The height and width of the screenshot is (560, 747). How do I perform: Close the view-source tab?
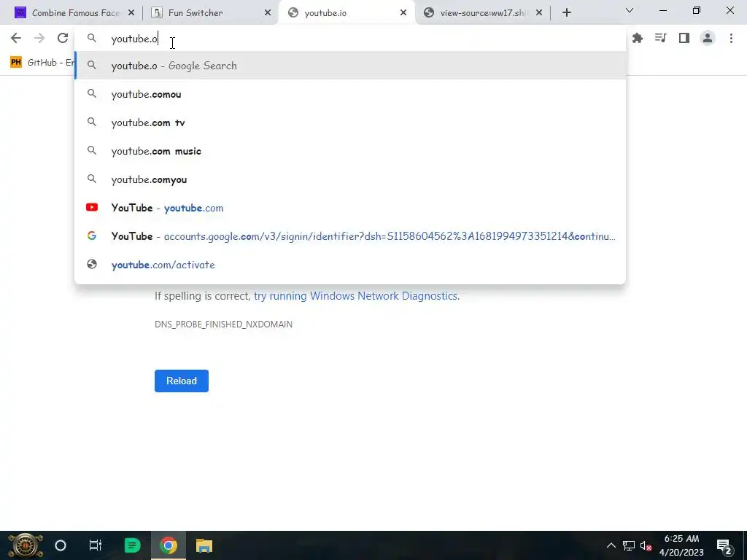(x=539, y=13)
